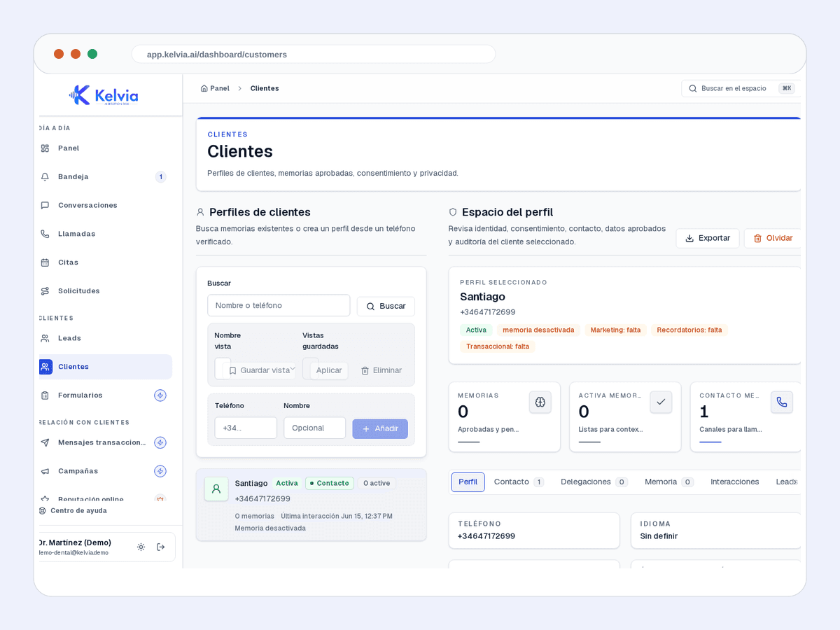The height and width of the screenshot is (630, 840).
Task: Click the Activa badge in selected profile
Action: click(476, 330)
